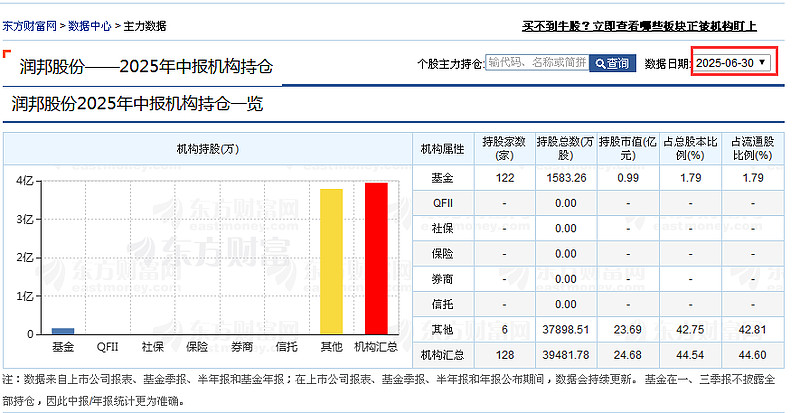Click the 润邦股份2025年中报机构持仓一览 section heading
The height and width of the screenshot is (413, 800).
pos(137,104)
